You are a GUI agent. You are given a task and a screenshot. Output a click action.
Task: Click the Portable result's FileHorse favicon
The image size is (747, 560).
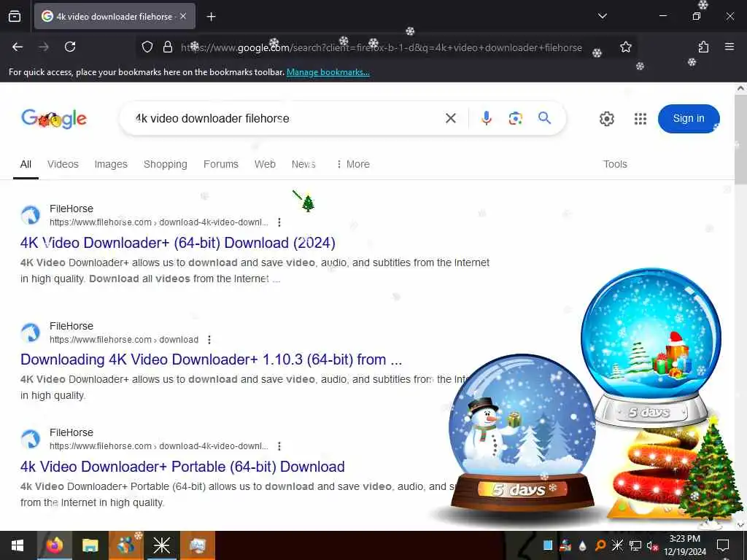(31, 439)
